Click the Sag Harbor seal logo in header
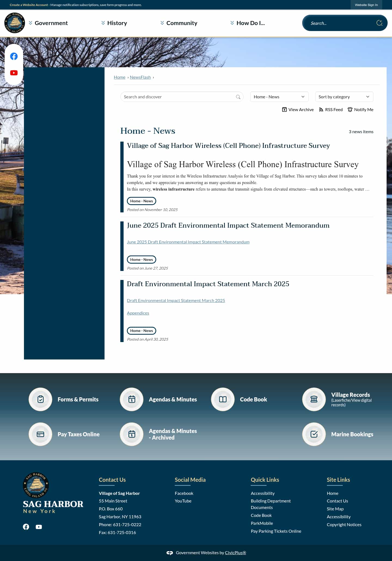Image resolution: width=392 pixels, height=561 pixels. click(x=15, y=23)
